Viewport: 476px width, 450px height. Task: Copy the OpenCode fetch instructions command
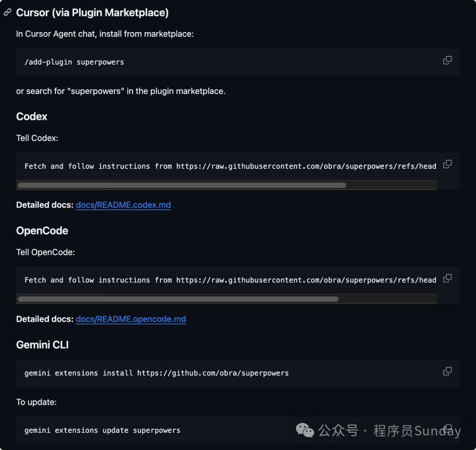coord(447,278)
